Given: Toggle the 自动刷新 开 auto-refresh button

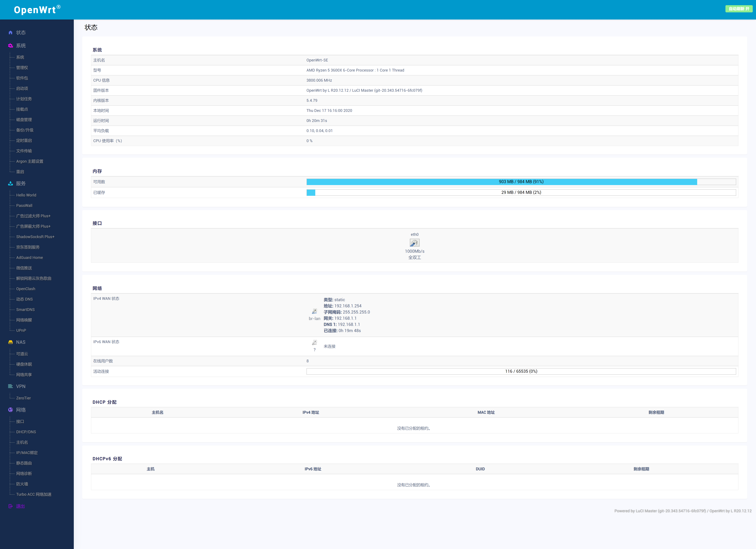Looking at the screenshot, I should click(739, 9).
